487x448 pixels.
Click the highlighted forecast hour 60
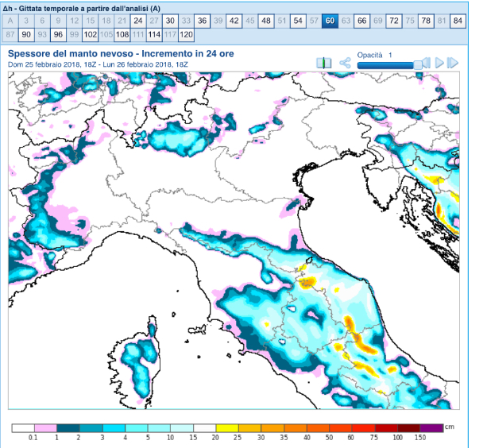pyautogui.click(x=329, y=21)
